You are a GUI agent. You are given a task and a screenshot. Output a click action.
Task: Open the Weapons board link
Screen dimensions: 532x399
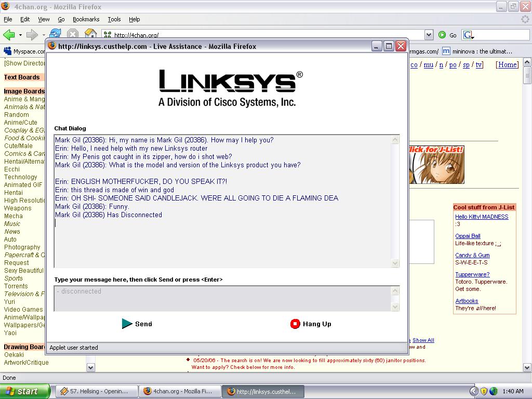coord(18,208)
